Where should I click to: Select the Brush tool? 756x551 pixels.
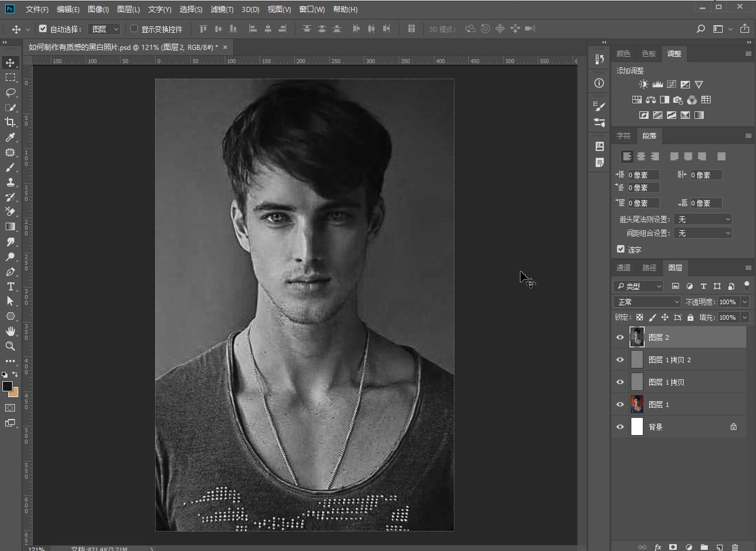pyautogui.click(x=10, y=167)
